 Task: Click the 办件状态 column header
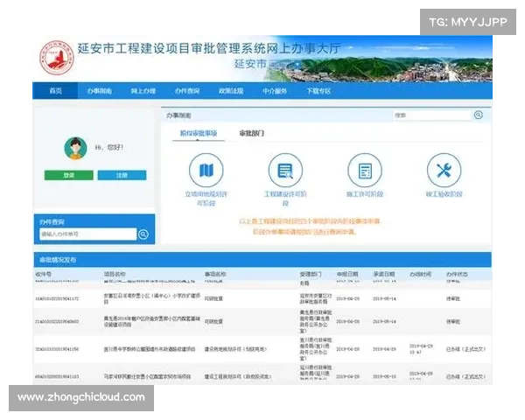[457, 274]
